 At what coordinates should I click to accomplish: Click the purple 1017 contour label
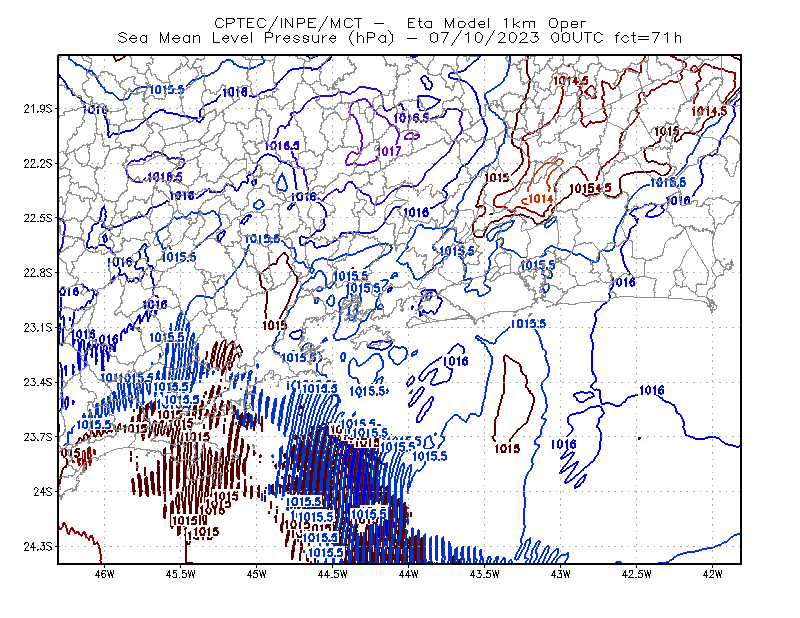(x=389, y=152)
